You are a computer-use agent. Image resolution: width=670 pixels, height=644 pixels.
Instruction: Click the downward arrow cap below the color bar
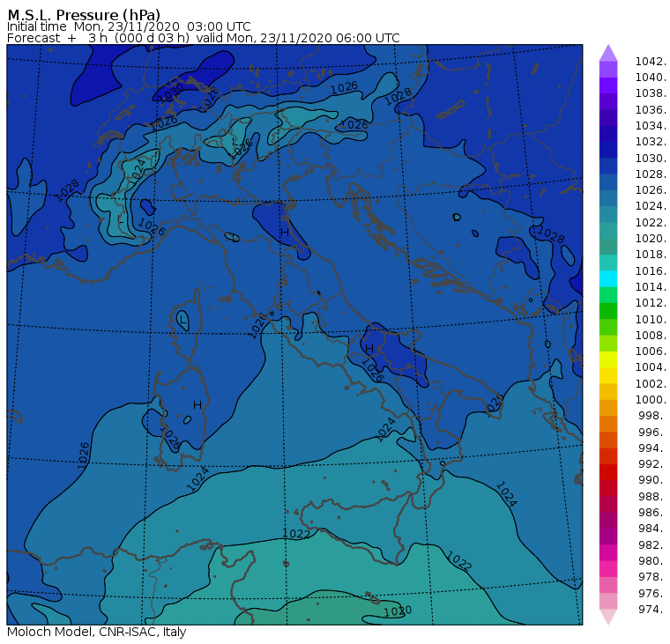608,617
